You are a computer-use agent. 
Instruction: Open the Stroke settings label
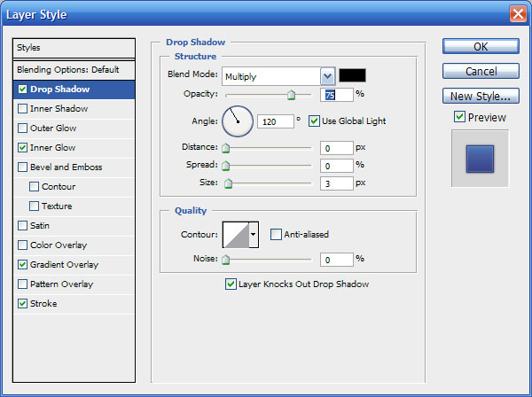coord(43,304)
